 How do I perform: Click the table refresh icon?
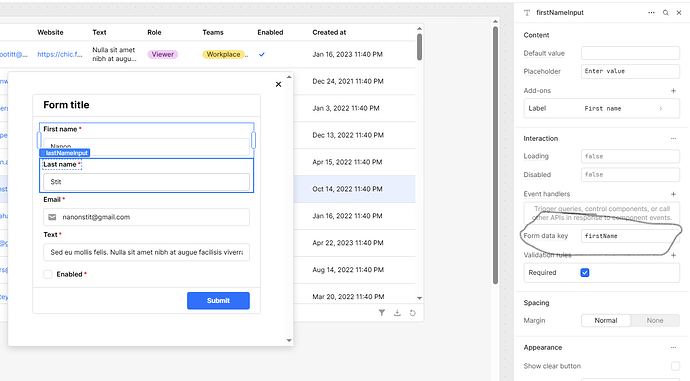coord(412,313)
